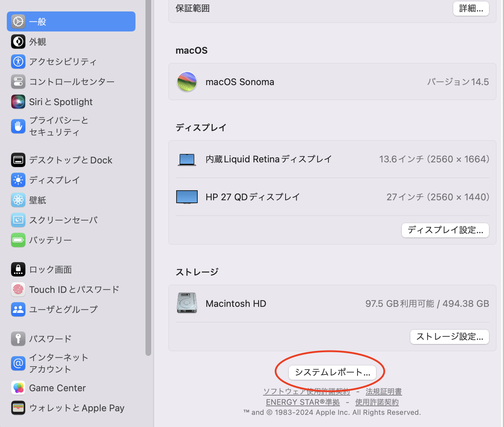Click the 壁紙 flower icon
The width and height of the screenshot is (504, 427).
18,200
